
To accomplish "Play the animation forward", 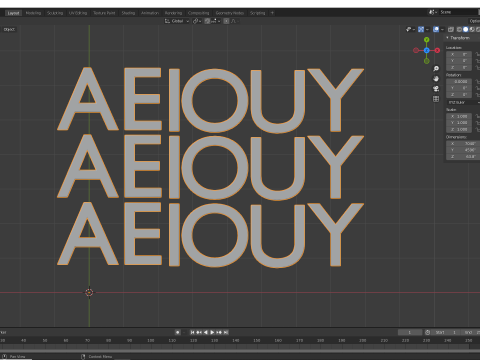I will (212, 332).
